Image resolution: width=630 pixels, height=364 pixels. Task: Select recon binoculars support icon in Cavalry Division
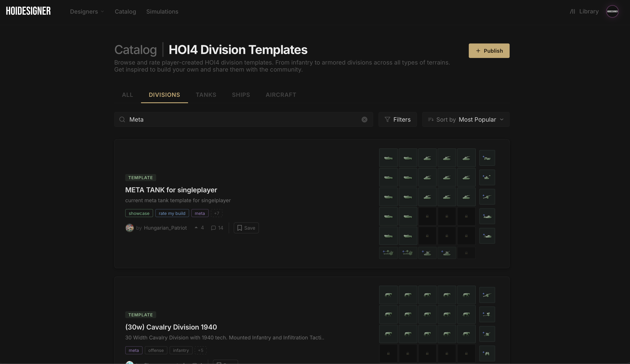(x=487, y=353)
